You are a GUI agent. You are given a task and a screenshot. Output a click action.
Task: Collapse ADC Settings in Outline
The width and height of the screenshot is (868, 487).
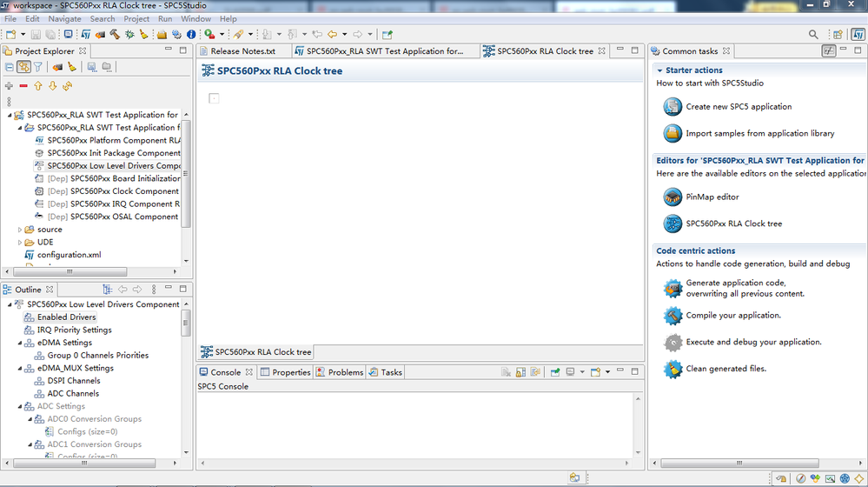[20, 407]
